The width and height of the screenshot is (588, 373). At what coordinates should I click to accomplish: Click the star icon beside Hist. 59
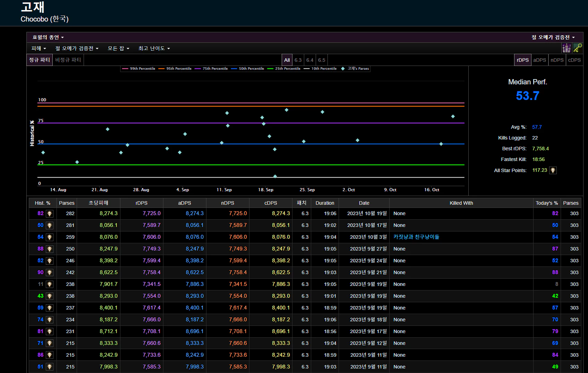point(50,308)
